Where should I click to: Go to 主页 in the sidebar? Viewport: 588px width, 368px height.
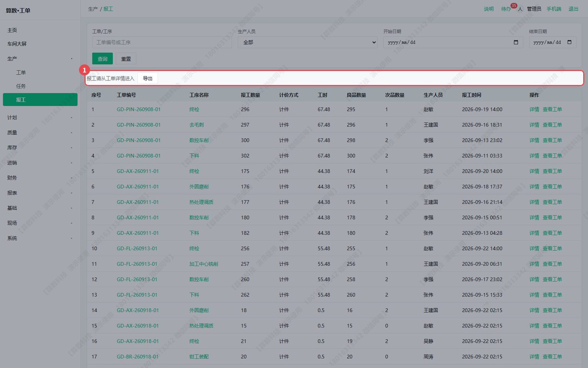click(x=12, y=30)
